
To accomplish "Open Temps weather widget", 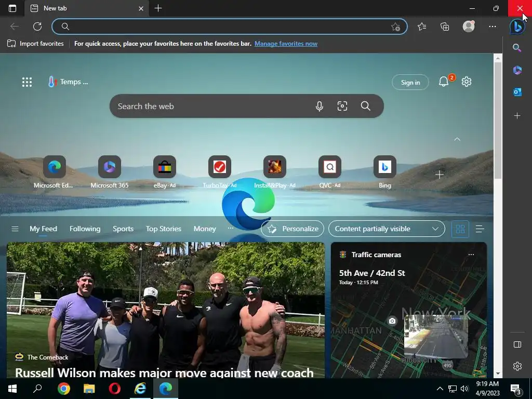I will 68,82.
